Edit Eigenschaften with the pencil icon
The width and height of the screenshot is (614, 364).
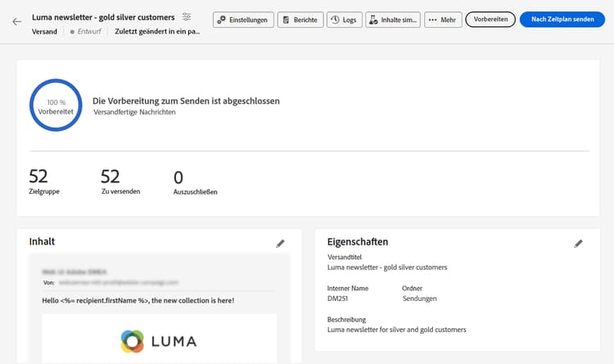(579, 243)
